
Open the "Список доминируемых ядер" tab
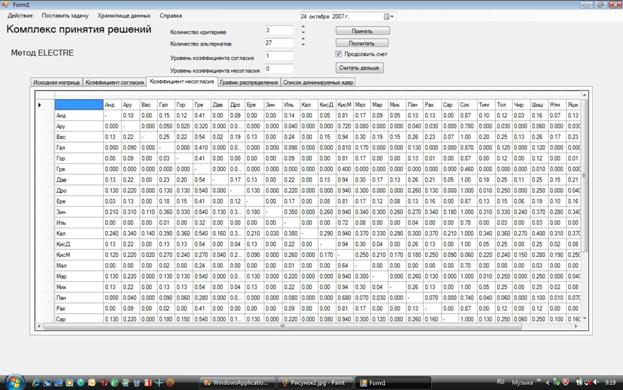click(318, 82)
